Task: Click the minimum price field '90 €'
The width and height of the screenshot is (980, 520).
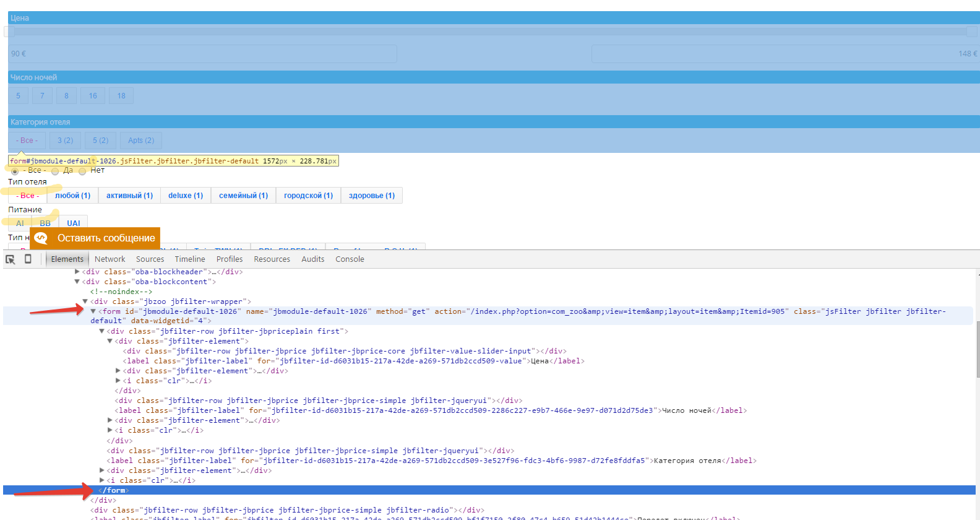Action: (202, 54)
